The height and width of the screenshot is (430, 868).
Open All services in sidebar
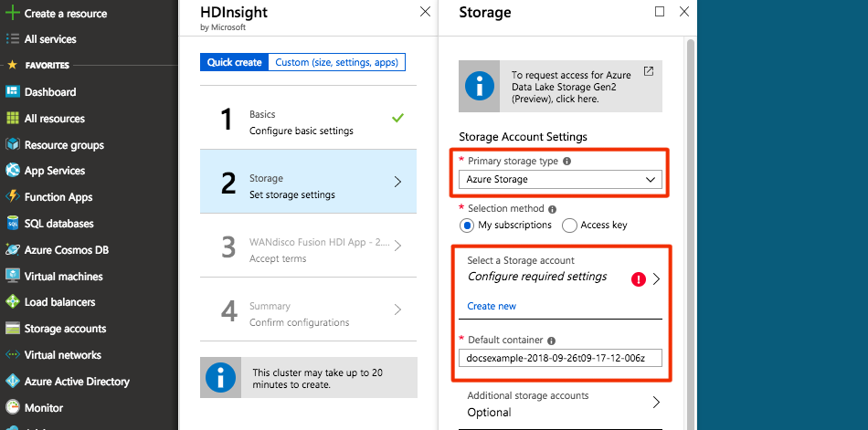click(x=50, y=39)
